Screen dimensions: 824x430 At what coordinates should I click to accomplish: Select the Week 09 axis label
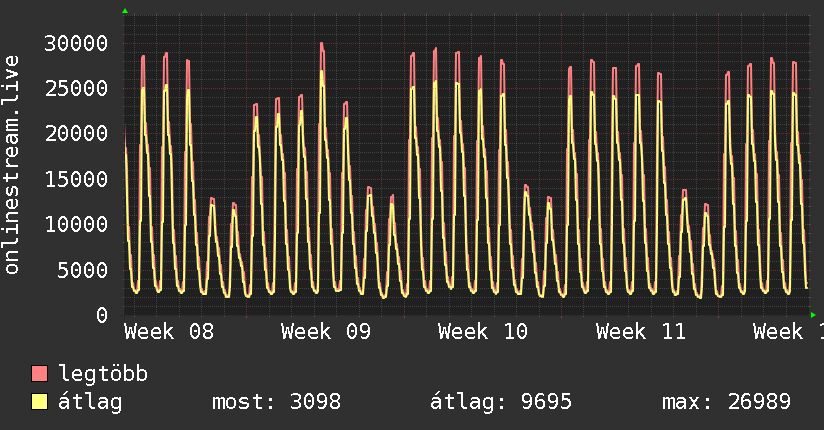326,332
